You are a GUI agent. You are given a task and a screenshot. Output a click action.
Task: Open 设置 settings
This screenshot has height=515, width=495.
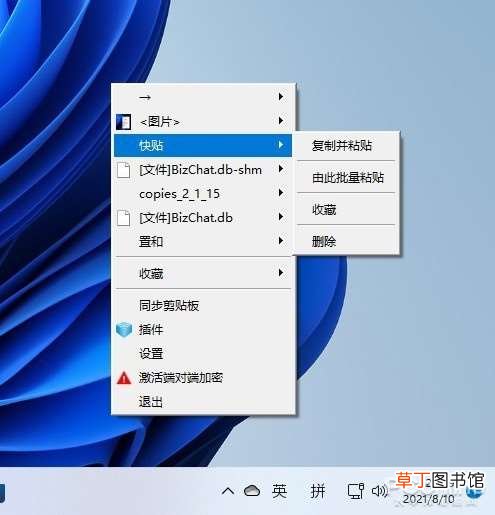tap(203, 354)
